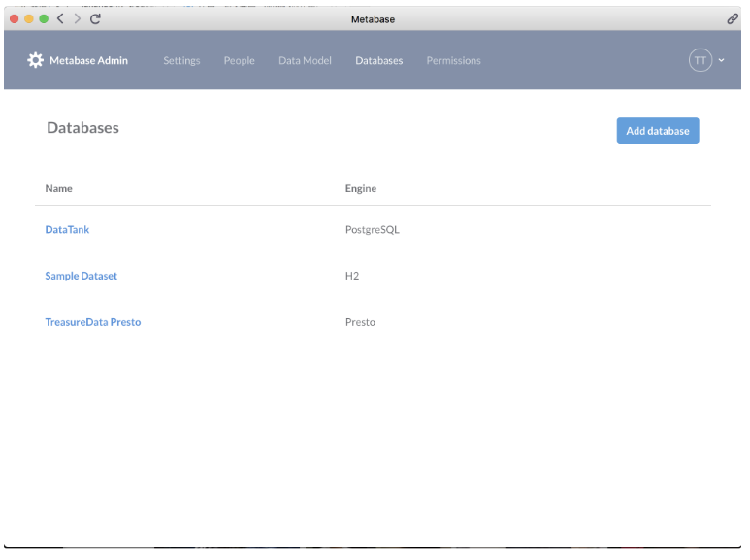Maximize the window with green button

[x=44, y=18]
